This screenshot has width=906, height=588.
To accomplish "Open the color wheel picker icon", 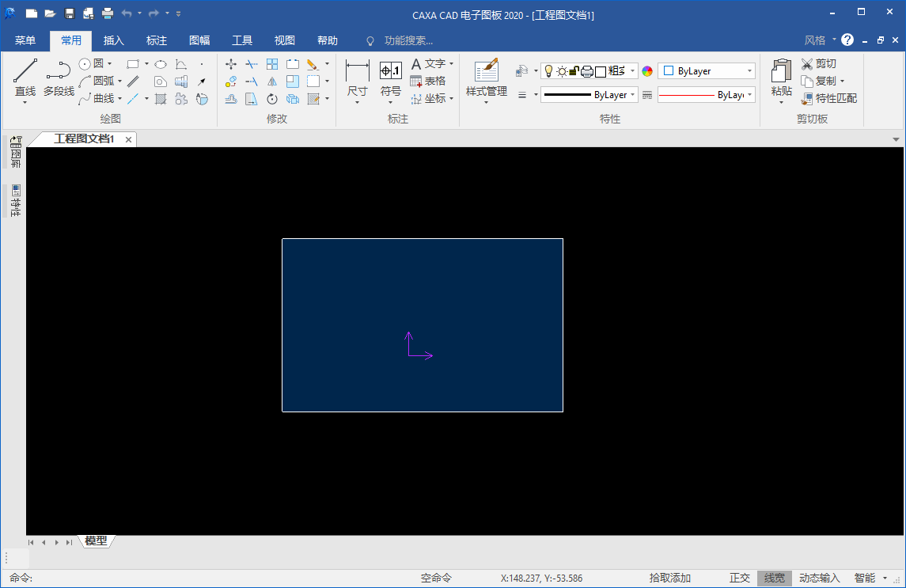I will [647, 71].
